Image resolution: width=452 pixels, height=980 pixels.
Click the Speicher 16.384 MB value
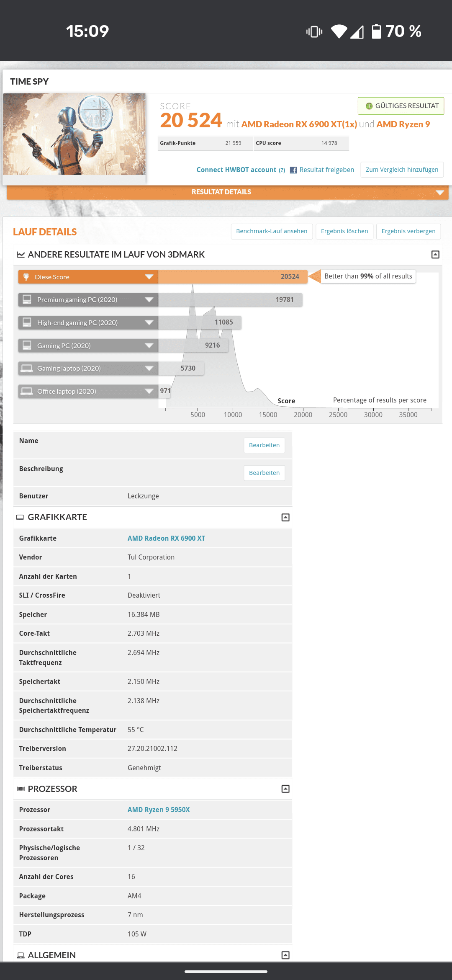(144, 615)
